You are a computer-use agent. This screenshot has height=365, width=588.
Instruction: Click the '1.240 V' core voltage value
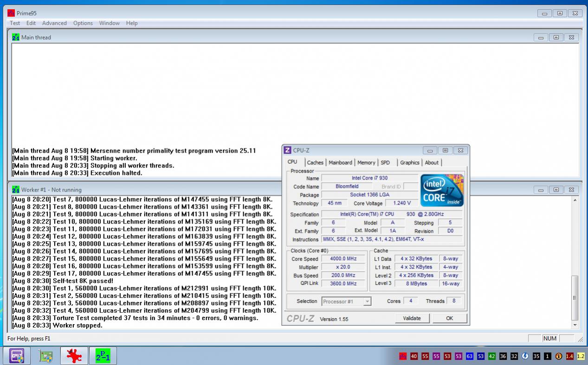click(402, 203)
